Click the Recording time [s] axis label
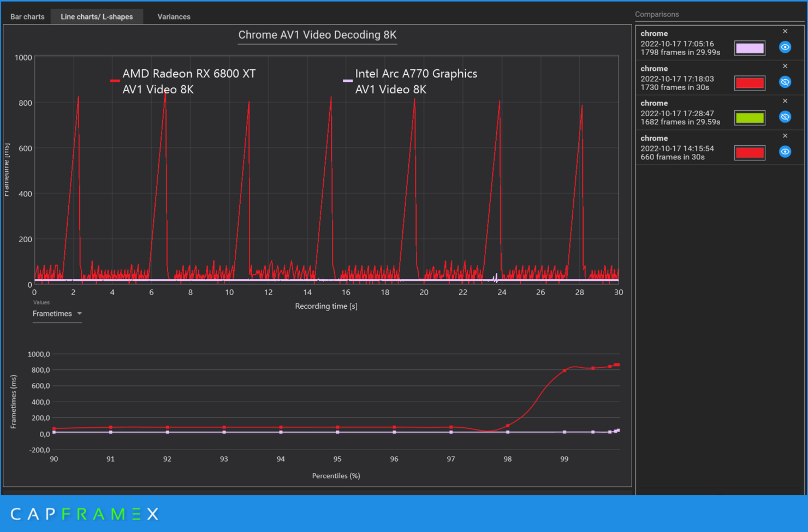808x532 pixels. (326, 306)
